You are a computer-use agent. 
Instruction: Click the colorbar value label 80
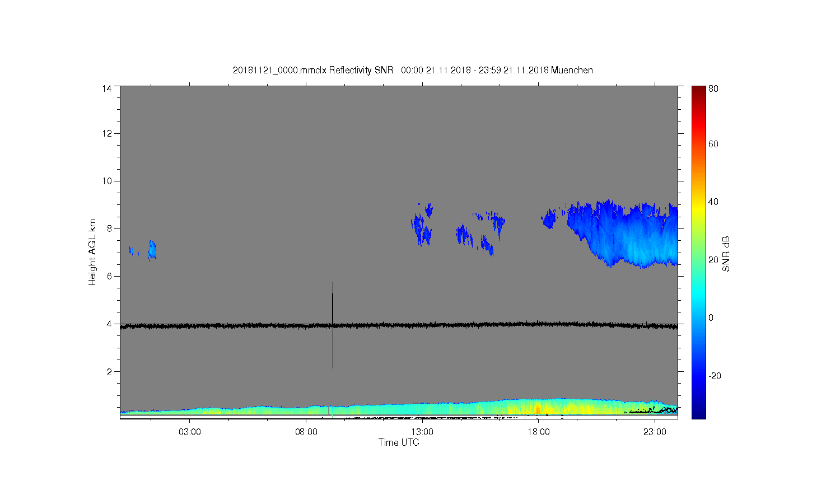pyautogui.click(x=713, y=88)
